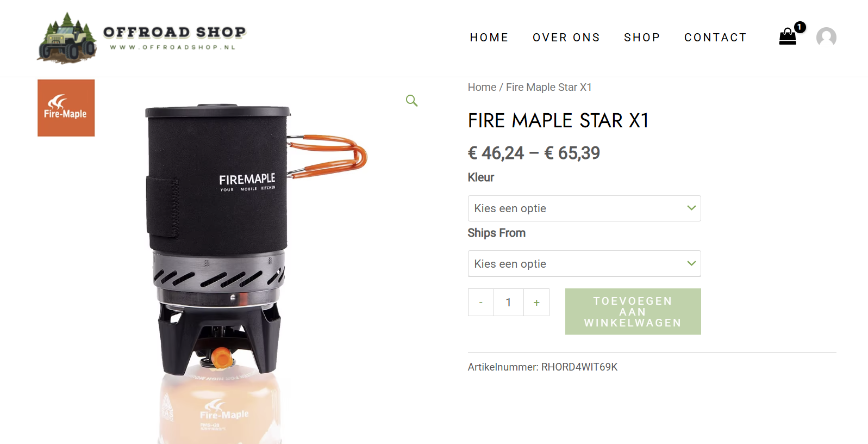868x444 pixels.
Task: Click the quantity input field
Action: [509, 303]
